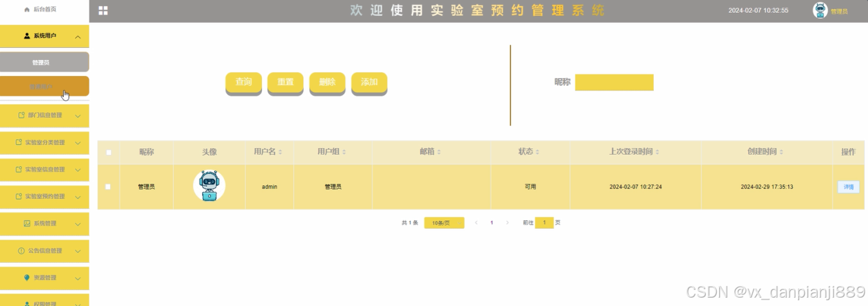This screenshot has width=868, height=306.
Task: Select the highlighted orange submenu item under 管理员
Action: (x=44, y=86)
